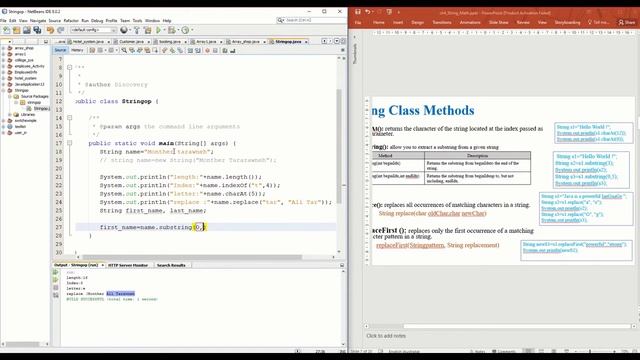
Task: Open the File menu in NetBeans
Action: (3, 20)
